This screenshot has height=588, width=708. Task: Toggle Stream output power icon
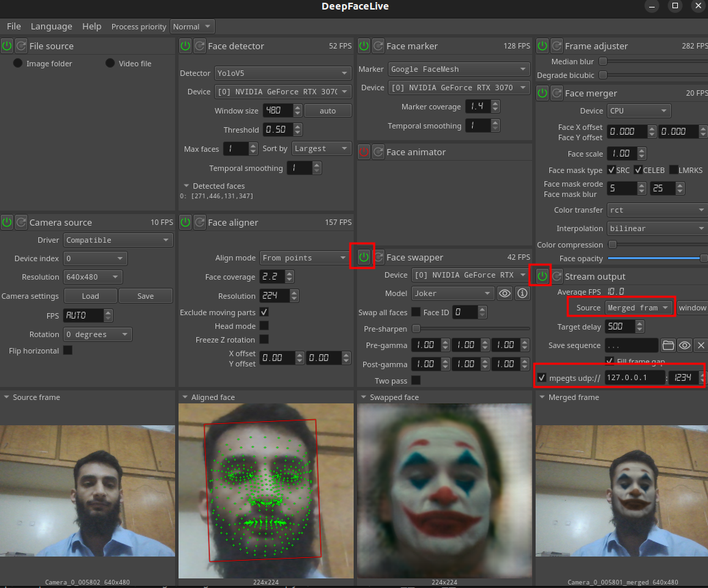(542, 276)
